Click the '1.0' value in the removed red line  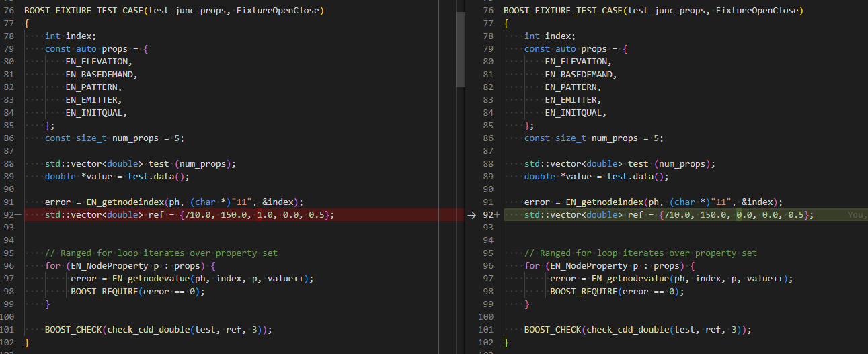tap(265, 215)
